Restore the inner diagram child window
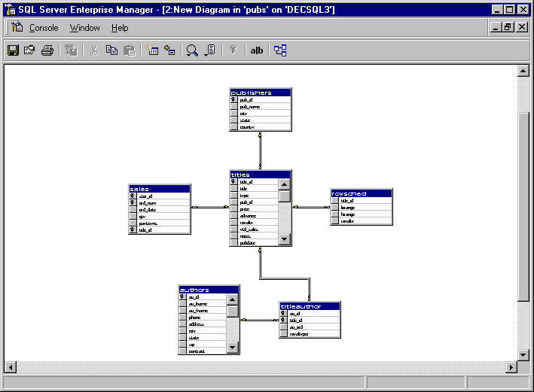 click(x=508, y=27)
